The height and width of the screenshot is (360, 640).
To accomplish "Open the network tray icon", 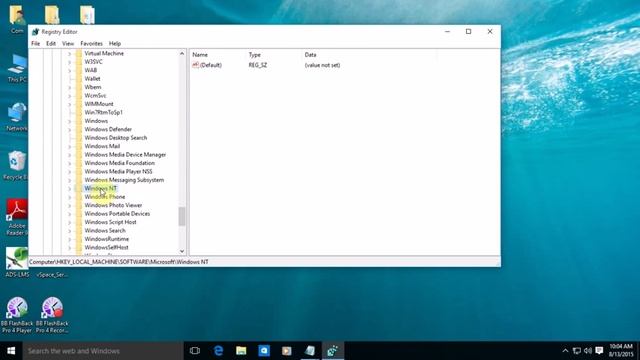I will pos(577,351).
